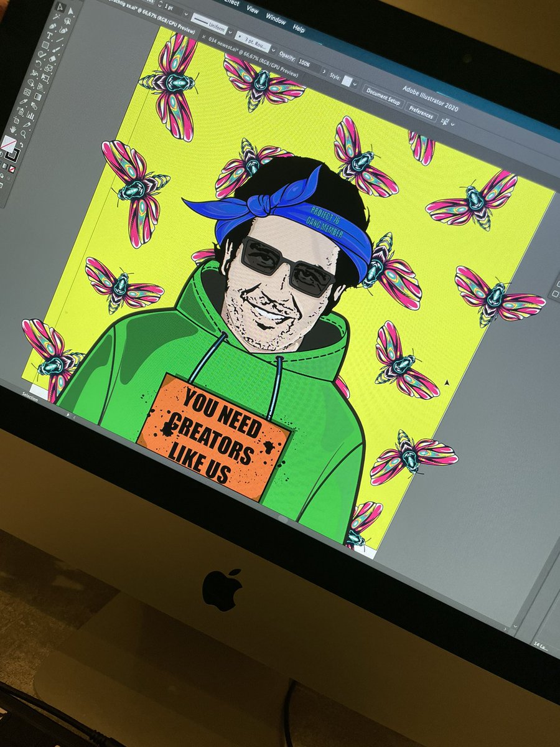
Task: Select the Type tool
Action: pyautogui.click(x=49, y=35)
